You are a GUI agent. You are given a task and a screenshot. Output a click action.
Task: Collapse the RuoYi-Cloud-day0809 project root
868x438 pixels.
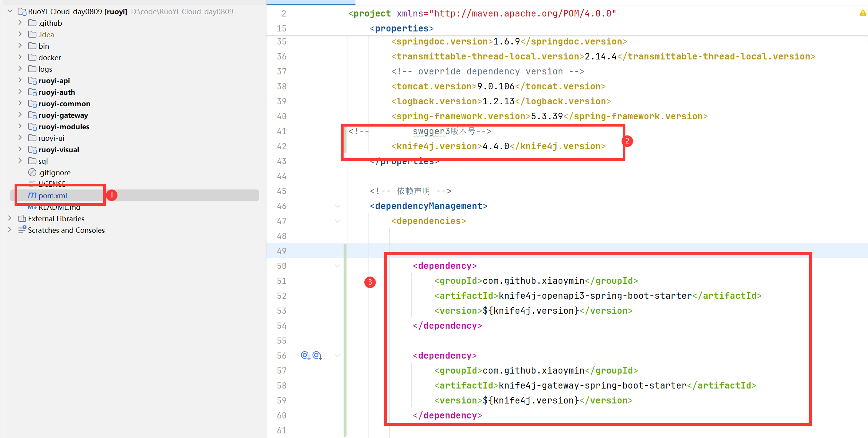click(10, 11)
